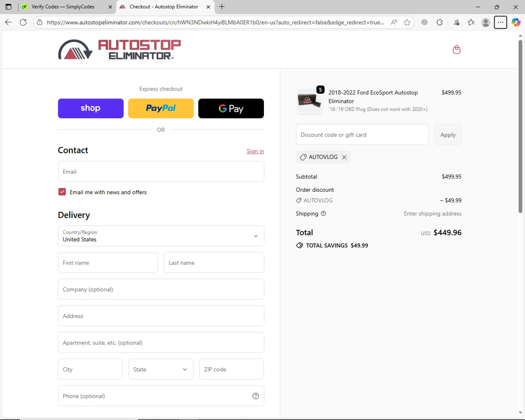Click the Address field
Image resolution: width=525 pixels, height=420 pixels.
[161, 316]
